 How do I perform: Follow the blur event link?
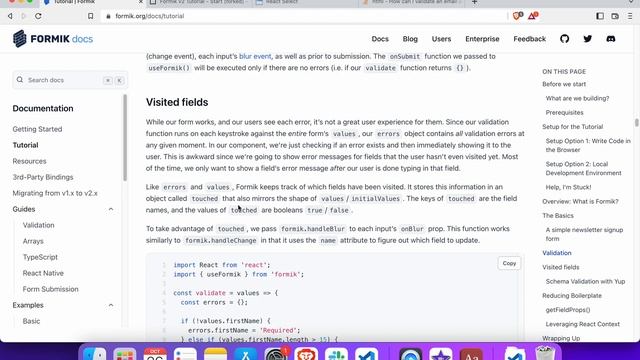tap(255, 56)
